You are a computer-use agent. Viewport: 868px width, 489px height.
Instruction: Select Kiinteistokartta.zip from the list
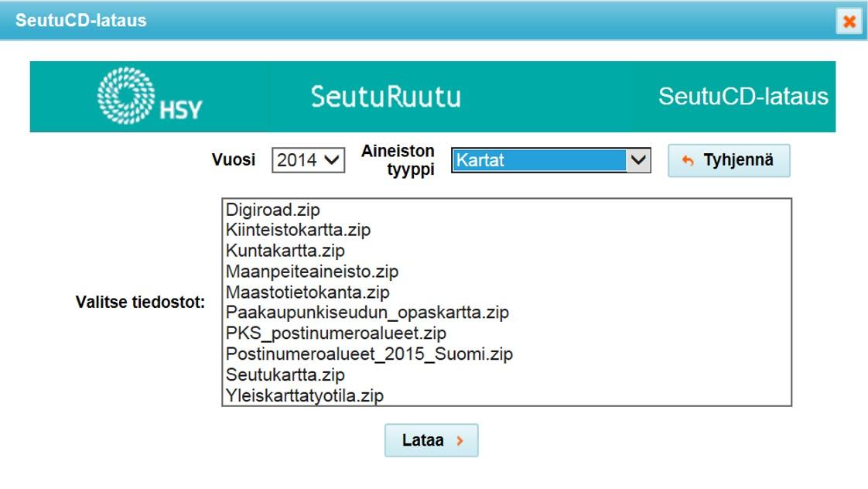tap(298, 230)
